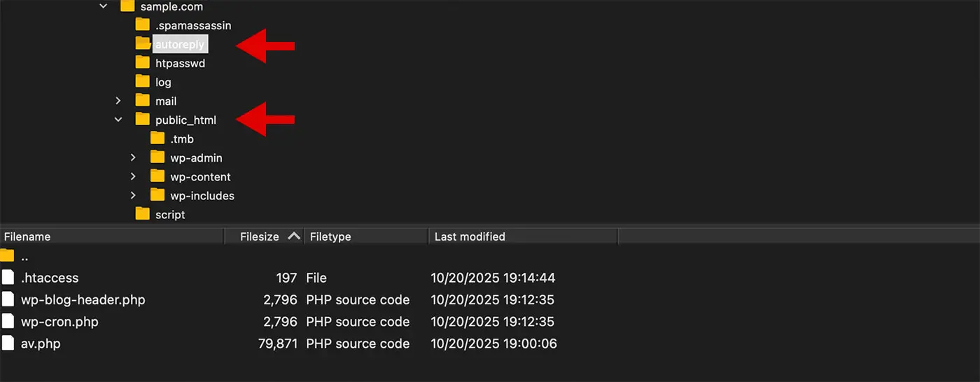The width and height of the screenshot is (980, 382).
Task: Expand the mail folder chevron
Action: [x=118, y=101]
